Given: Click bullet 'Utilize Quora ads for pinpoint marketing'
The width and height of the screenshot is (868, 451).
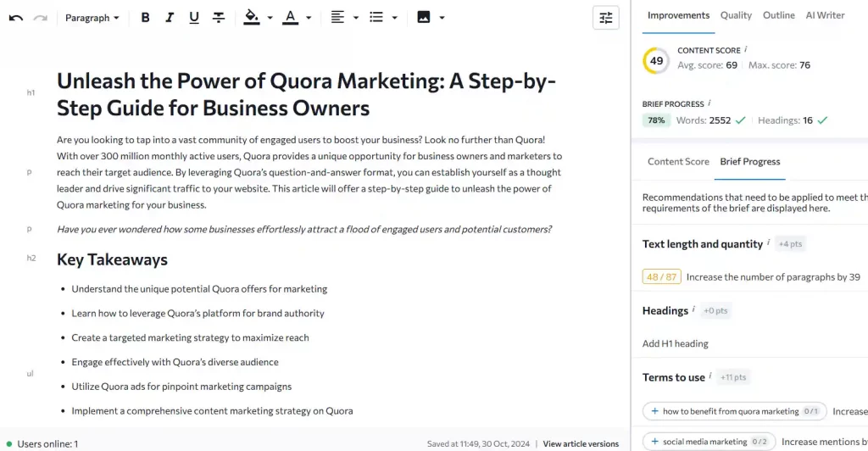Looking at the screenshot, I should [x=181, y=387].
